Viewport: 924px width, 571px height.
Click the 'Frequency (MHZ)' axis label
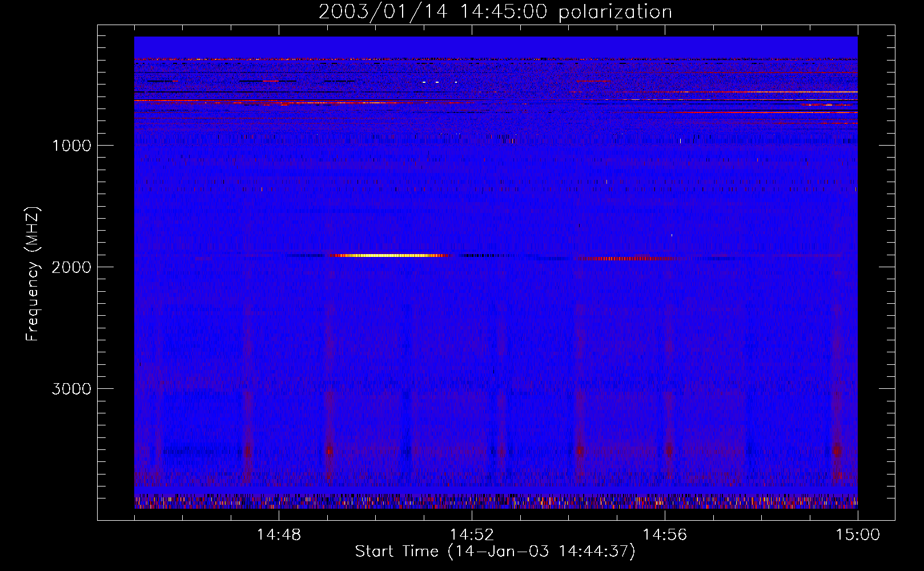coord(33,274)
